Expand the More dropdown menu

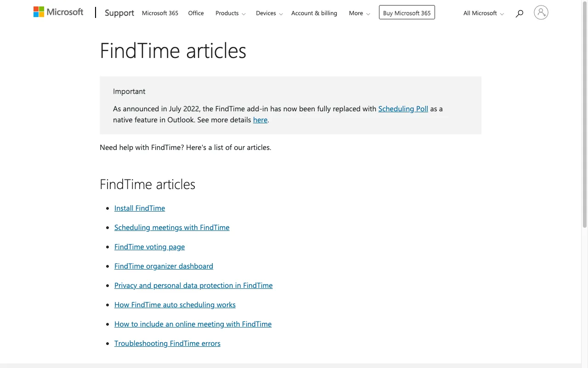point(359,13)
